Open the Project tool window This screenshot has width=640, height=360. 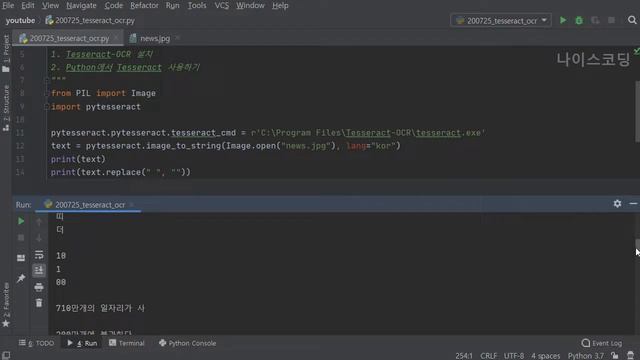(x=6, y=53)
